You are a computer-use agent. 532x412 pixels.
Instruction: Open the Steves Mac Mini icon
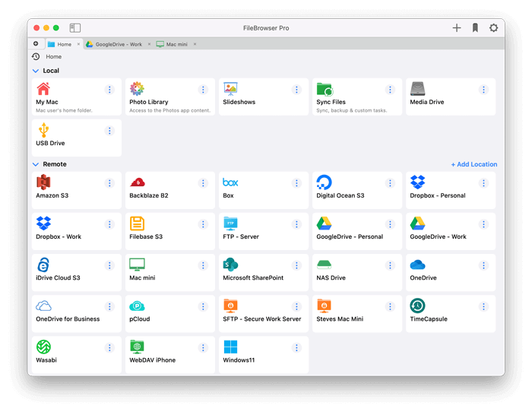[324, 306]
